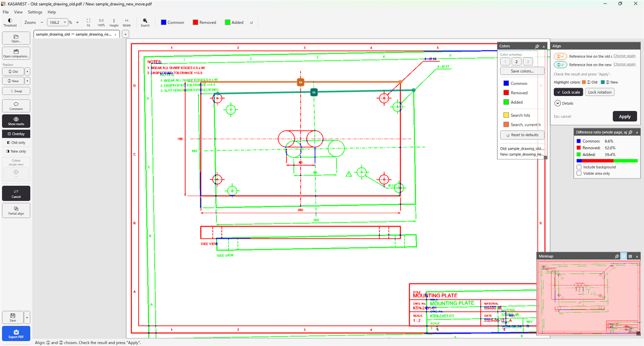Viewport: 644px width, 346px height.
Task: Zoom in with the plus button
Action: click(77, 22)
